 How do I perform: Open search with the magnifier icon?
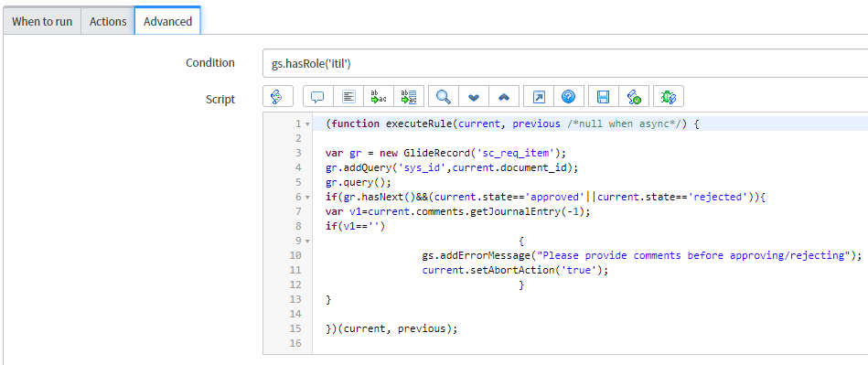(x=444, y=96)
